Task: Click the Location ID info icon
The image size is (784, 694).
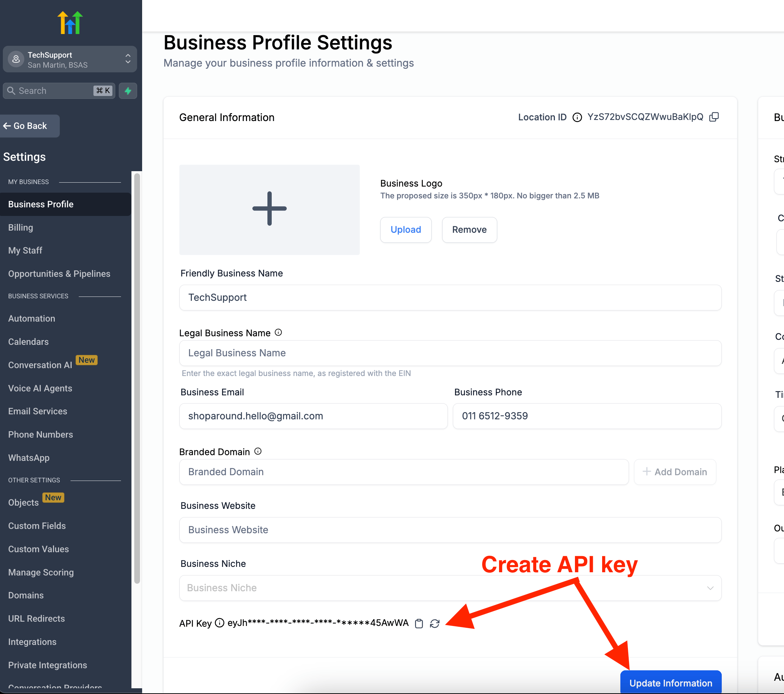Action: [x=577, y=117]
